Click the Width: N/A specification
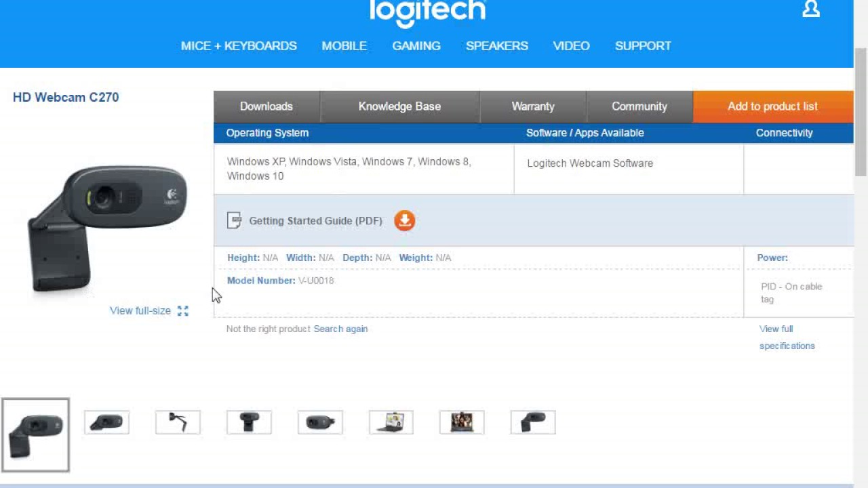This screenshot has height=488, width=868. coord(310,258)
